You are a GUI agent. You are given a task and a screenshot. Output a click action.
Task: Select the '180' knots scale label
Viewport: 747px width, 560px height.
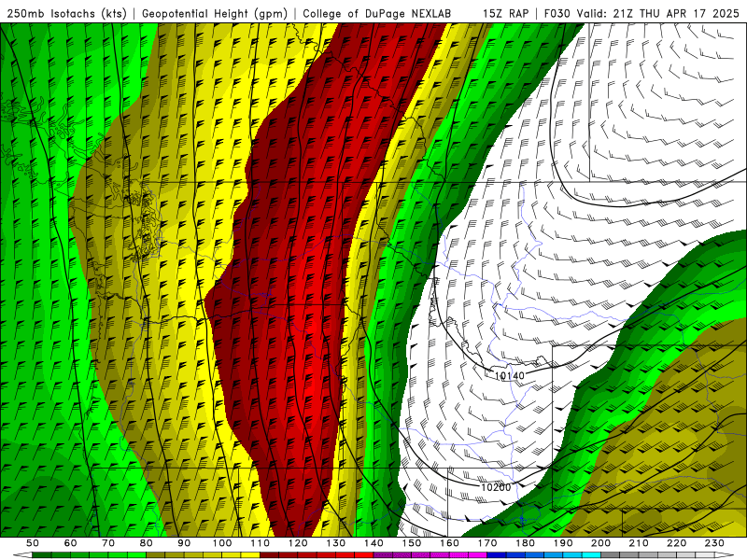526,543
